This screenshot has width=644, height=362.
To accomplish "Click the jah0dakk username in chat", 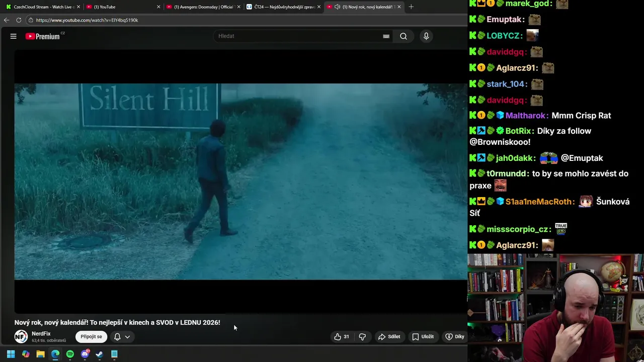I will coord(514,158).
